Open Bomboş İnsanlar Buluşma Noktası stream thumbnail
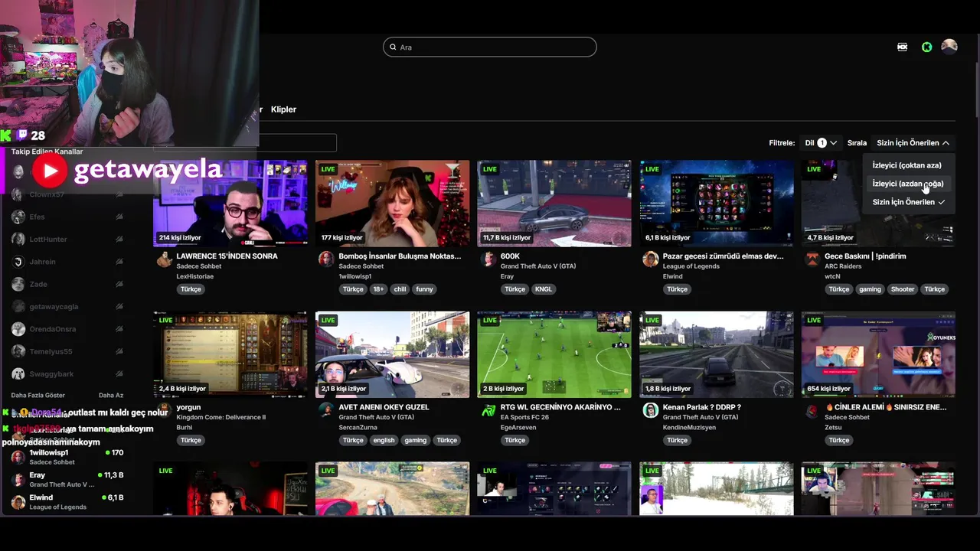This screenshot has width=980, height=551. (393, 203)
